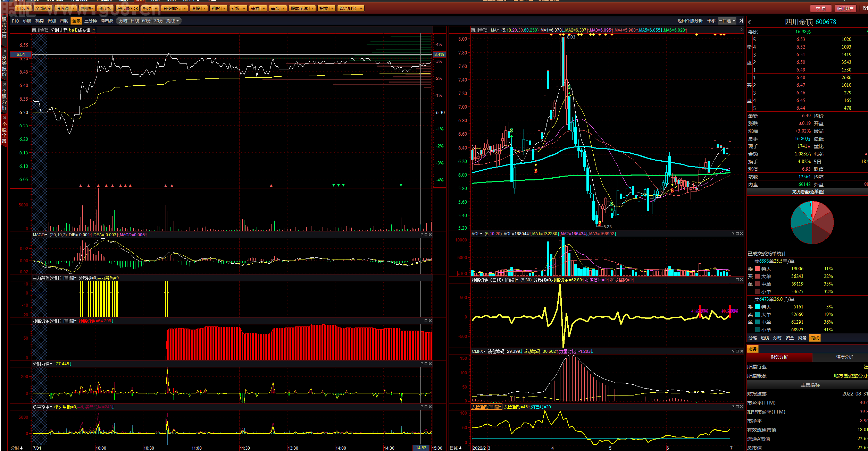The width and height of the screenshot is (868, 451).
Task: Close the VOL volume panel
Action: point(742,234)
